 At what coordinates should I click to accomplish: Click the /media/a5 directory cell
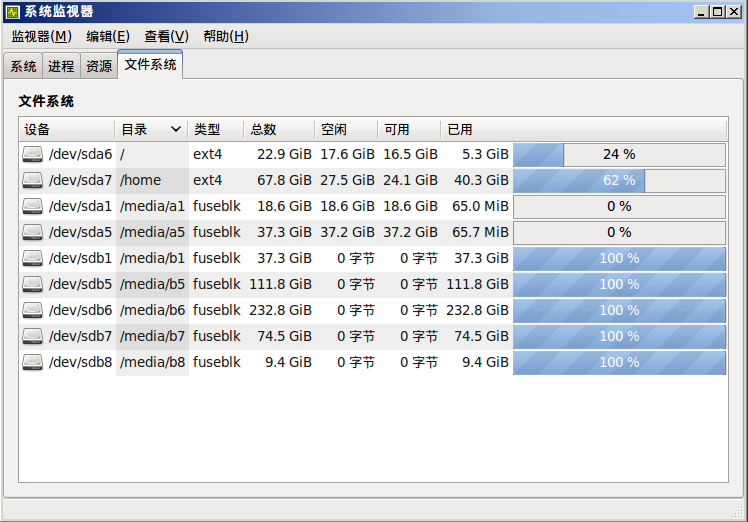152,232
